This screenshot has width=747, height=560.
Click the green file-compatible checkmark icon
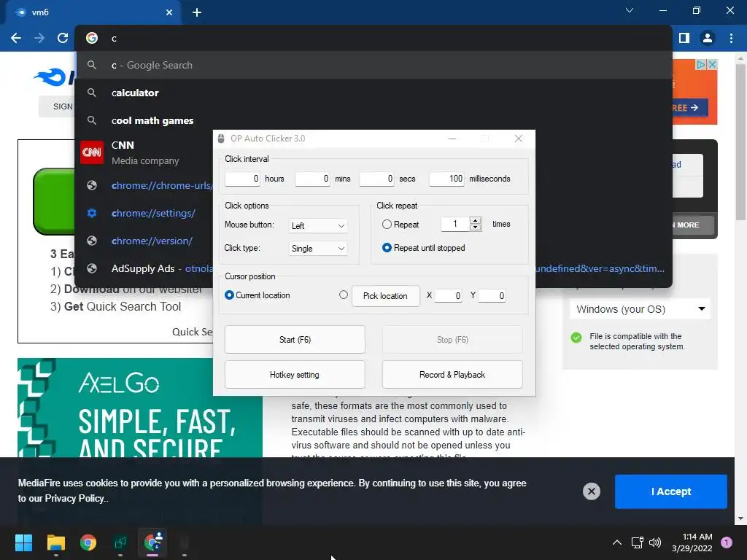tap(576, 338)
